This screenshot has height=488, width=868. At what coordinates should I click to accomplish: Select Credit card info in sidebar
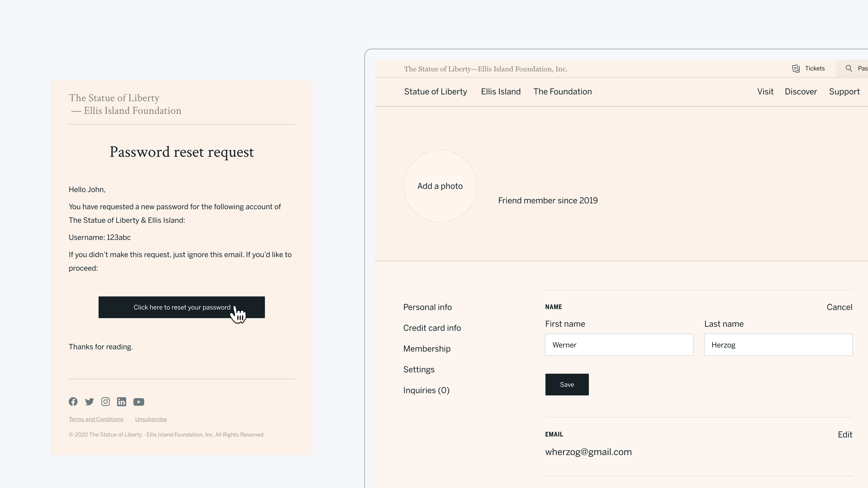coord(432,328)
